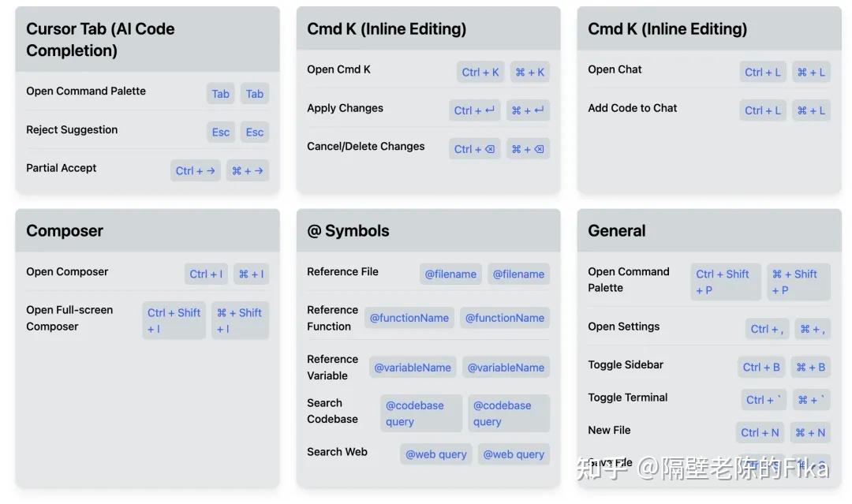Select the @ Symbols card heading
Viewport: 852px width, 504px height.
(348, 230)
